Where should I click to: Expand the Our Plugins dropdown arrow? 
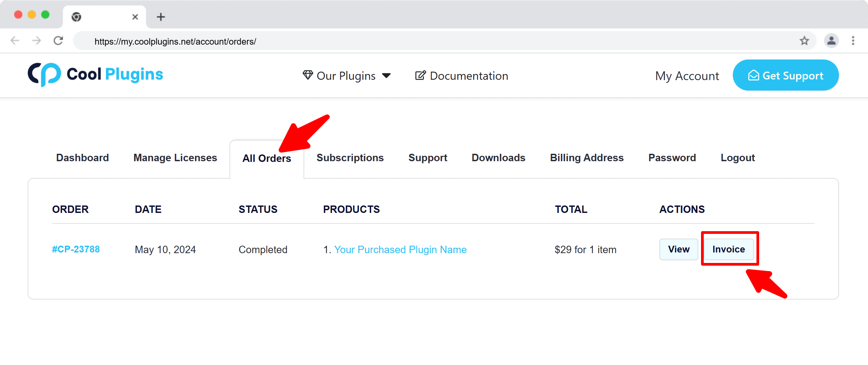tap(386, 76)
